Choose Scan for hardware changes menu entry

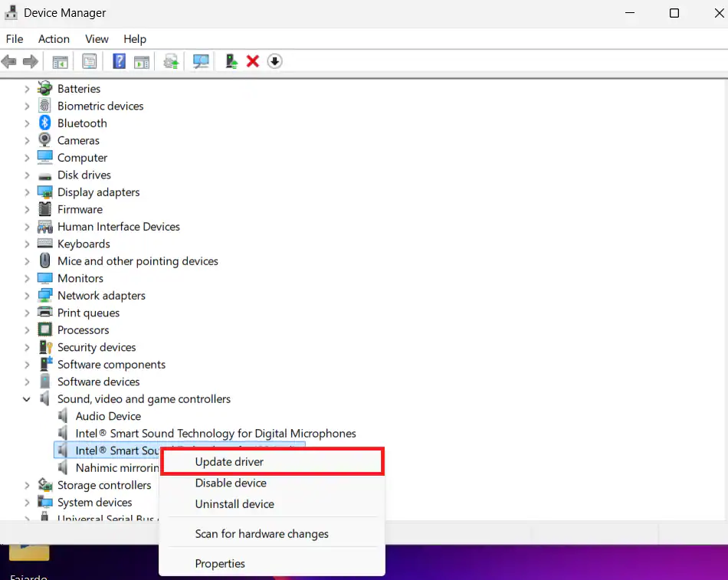click(273, 533)
